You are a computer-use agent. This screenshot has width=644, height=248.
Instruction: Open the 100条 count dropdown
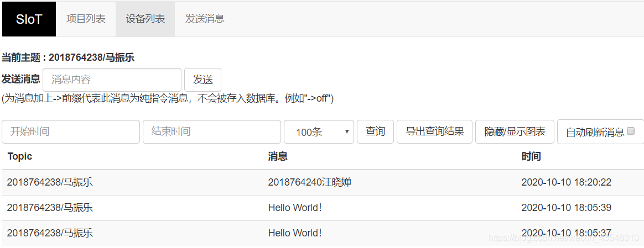click(319, 131)
